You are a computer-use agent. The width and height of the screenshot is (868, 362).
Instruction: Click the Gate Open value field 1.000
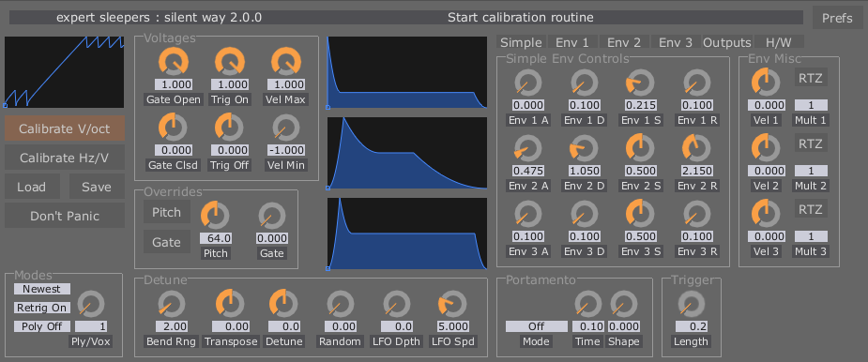(x=174, y=84)
